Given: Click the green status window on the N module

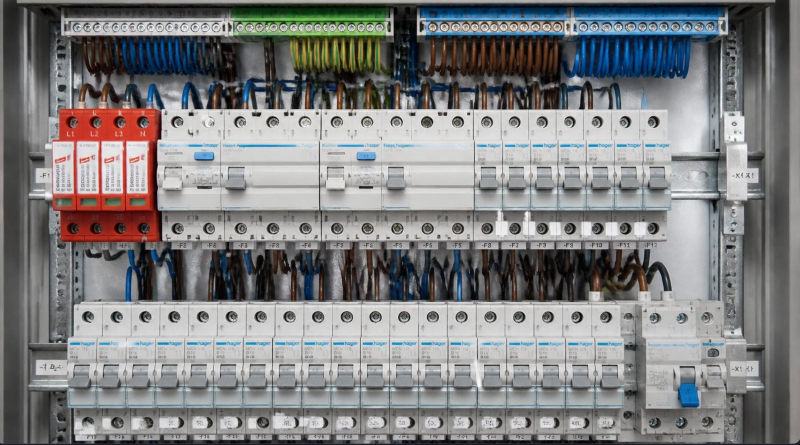Looking at the screenshot, I should point(138,202).
